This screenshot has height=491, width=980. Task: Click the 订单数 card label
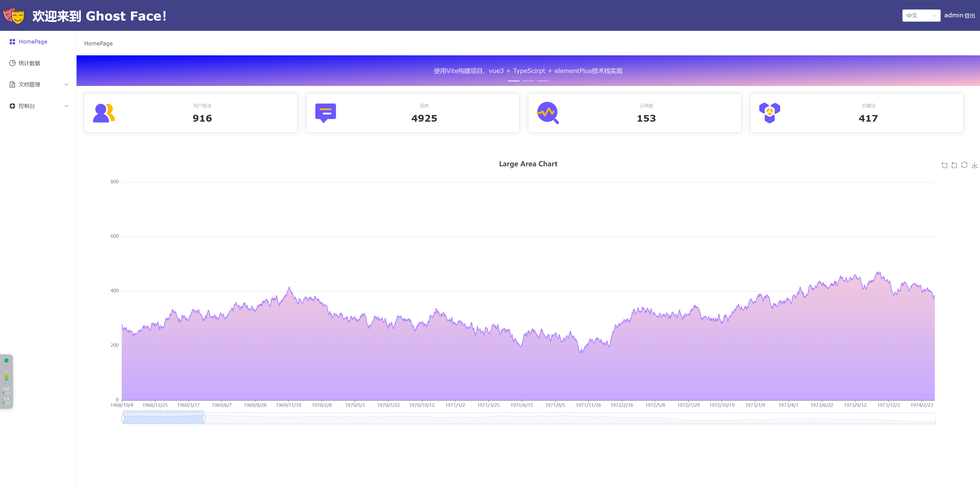tap(646, 106)
